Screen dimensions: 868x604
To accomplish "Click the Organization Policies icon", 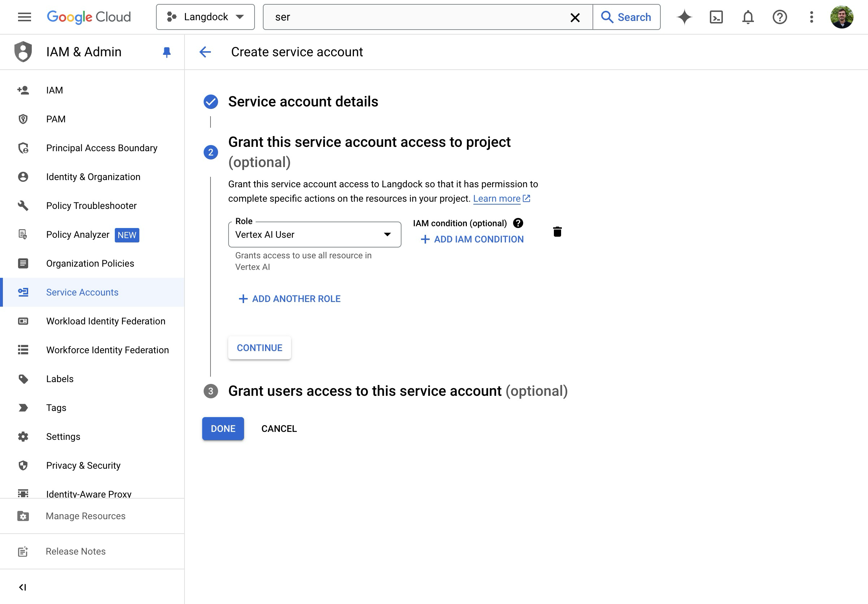I will click(23, 263).
